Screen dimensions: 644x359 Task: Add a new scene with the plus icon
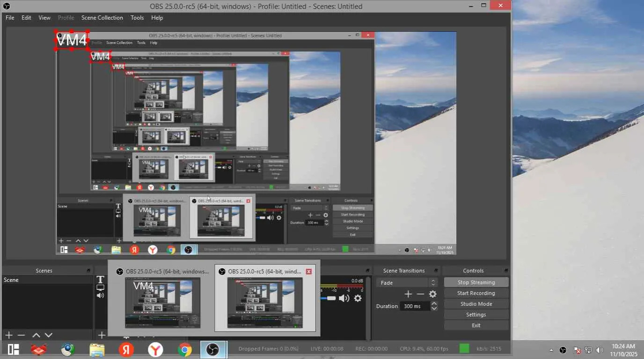(x=8, y=335)
